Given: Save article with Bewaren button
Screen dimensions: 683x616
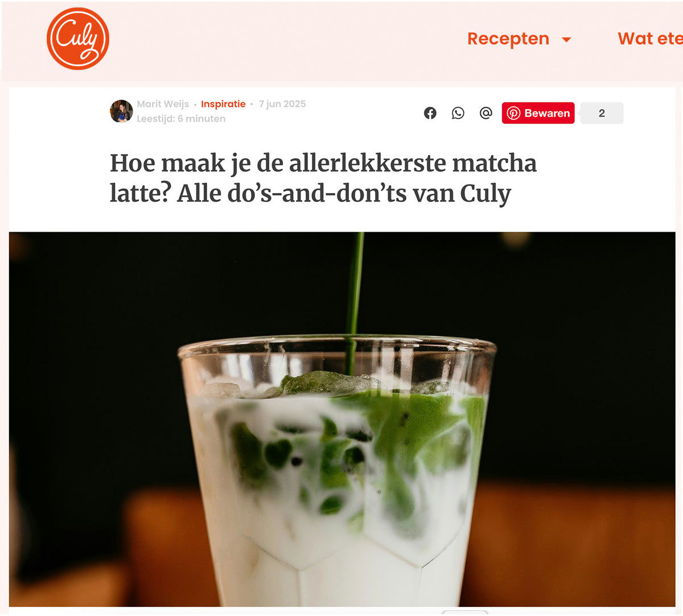Looking at the screenshot, I should pyautogui.click(x=538, y=113).
